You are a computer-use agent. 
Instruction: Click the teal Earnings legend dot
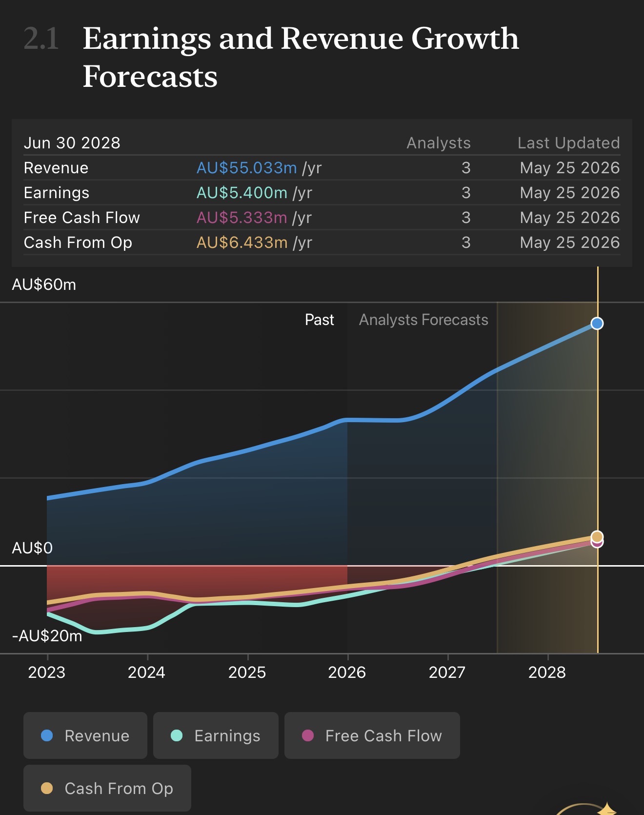click(x=177, y=735)
